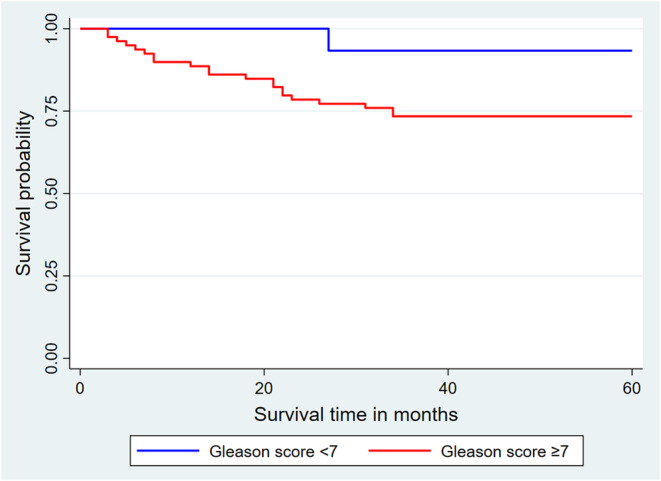Click the x-axis tick label 20
The width and height of the screenshot is (661, 481).
point(264,388)
